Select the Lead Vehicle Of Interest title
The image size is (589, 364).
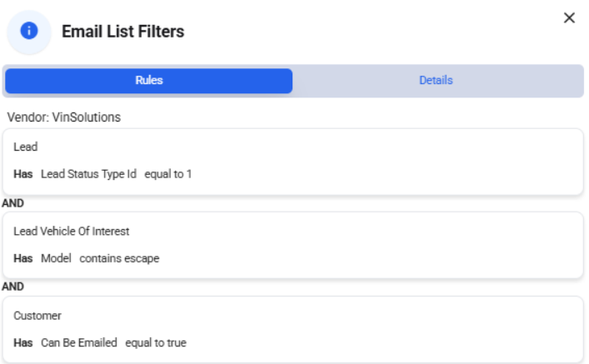(72, 232)
